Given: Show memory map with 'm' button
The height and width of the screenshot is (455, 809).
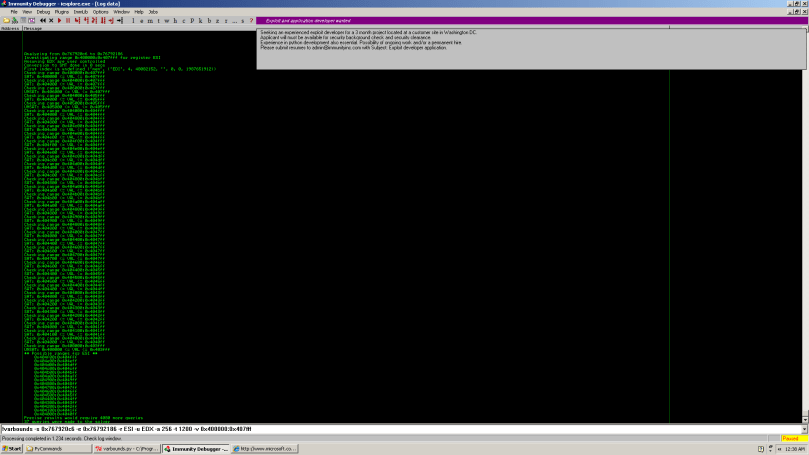Looking at the screenshot, I should 150,20.
